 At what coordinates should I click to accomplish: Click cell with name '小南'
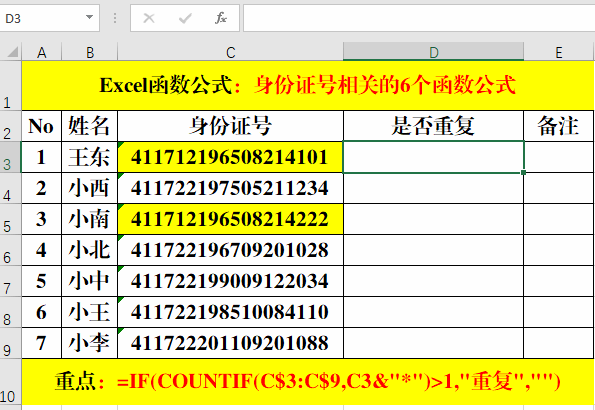pyautogui.click(x=90, y=219)
